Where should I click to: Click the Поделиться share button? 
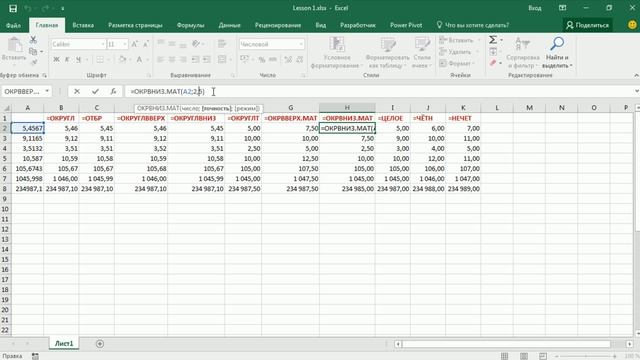(587, 25)
